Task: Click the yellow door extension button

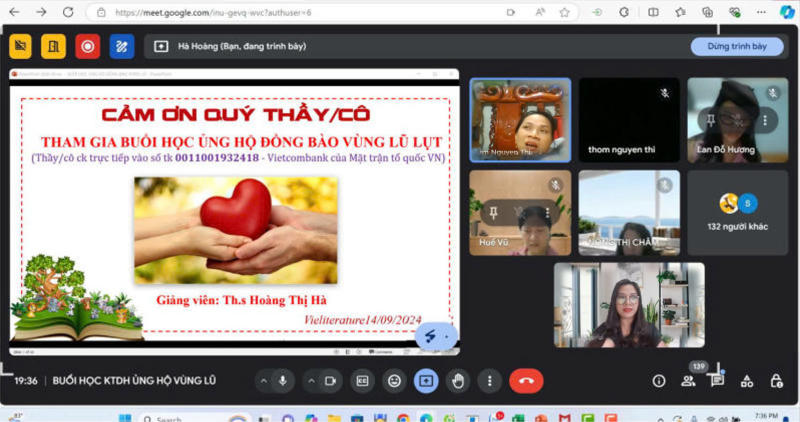Action: pos(54,46)
